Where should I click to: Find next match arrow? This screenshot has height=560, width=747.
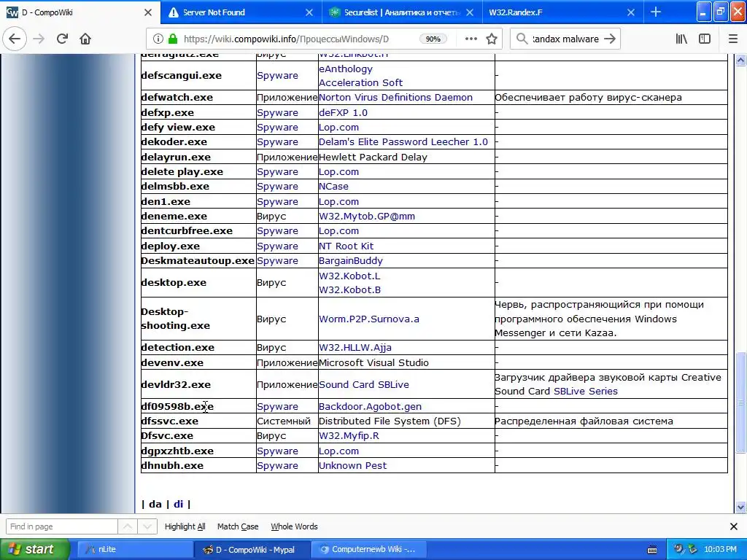[147, 526]
